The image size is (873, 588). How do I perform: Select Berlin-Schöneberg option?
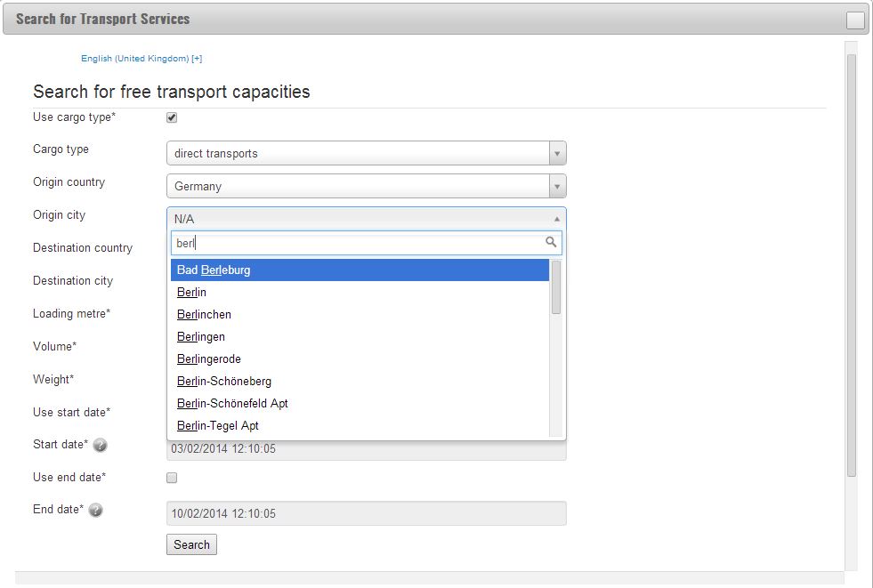360,381
